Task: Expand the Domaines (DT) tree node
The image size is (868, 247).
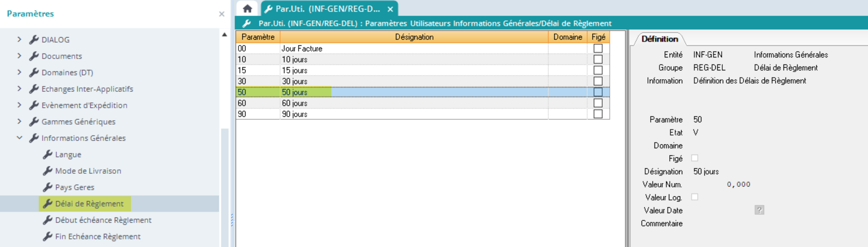Action: point(20,72)
